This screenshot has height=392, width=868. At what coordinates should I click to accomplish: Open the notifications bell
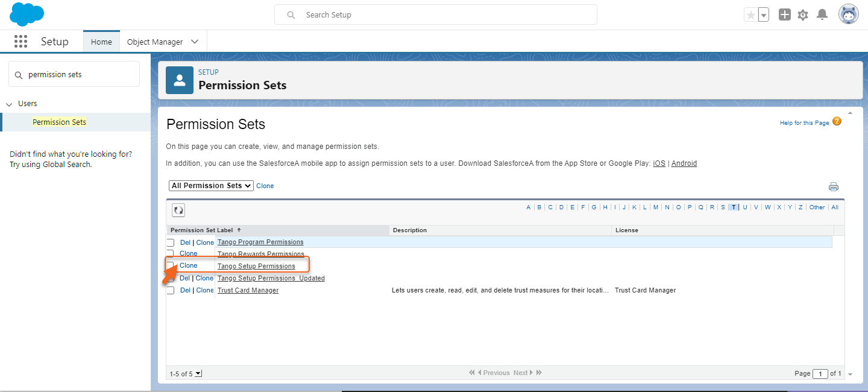[822, 14]
